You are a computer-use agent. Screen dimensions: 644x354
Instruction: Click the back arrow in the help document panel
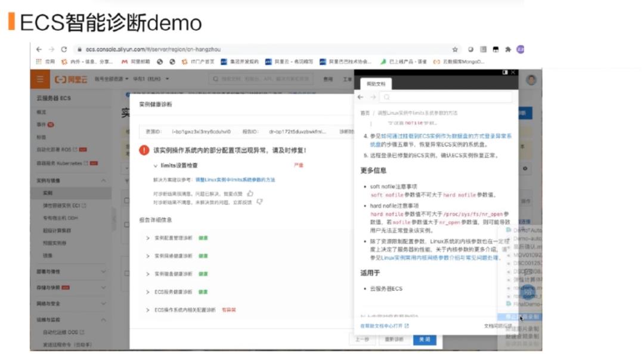coord(360,97)
